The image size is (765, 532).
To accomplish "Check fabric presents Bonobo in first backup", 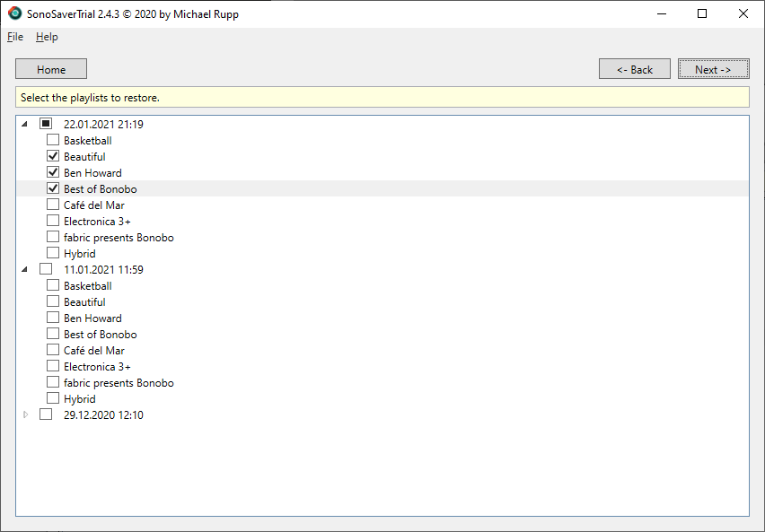I will pyautogui.click(x=52, y=237).
